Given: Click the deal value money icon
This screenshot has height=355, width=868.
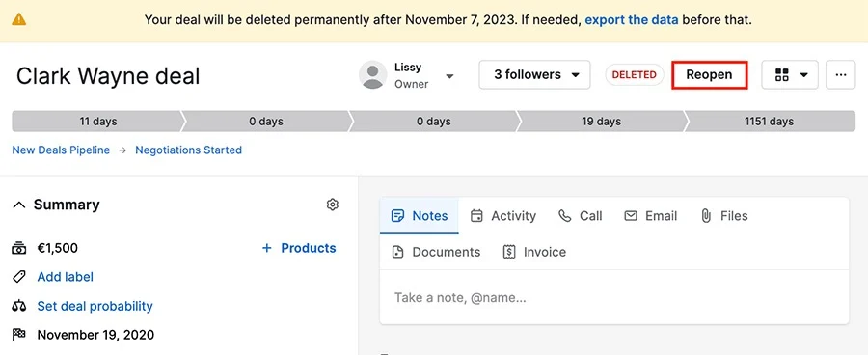Looking at the screenshot, I should pyautogui.click(x=19, y=248).
